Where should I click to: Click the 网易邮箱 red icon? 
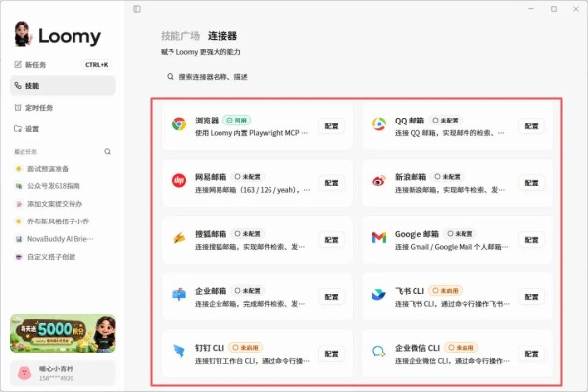point(179,180)
